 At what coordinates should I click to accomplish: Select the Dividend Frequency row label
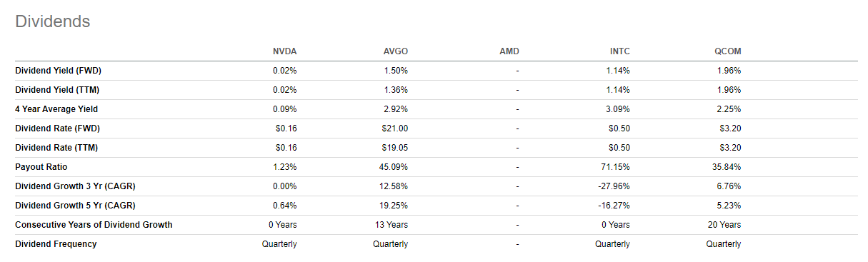[56, 244]
